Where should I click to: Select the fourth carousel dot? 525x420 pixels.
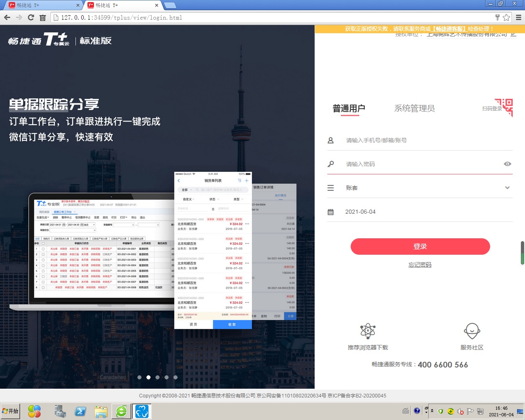167,377
